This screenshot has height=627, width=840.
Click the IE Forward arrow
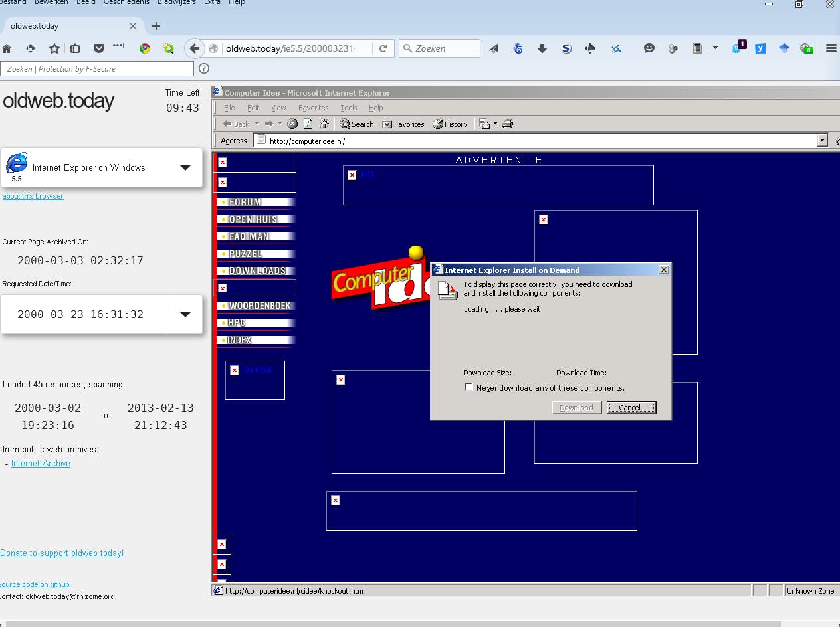click(268, 124)
